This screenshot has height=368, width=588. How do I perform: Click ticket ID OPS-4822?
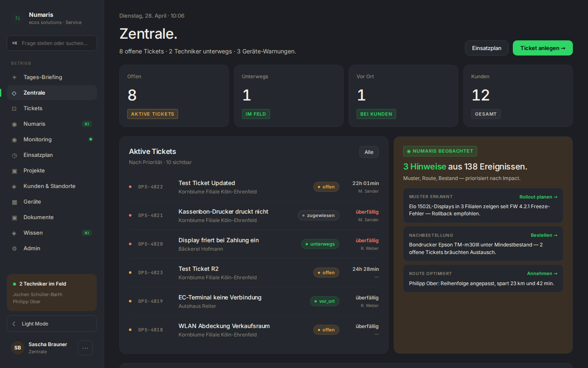pyautogui.click(x=150, y=187)
